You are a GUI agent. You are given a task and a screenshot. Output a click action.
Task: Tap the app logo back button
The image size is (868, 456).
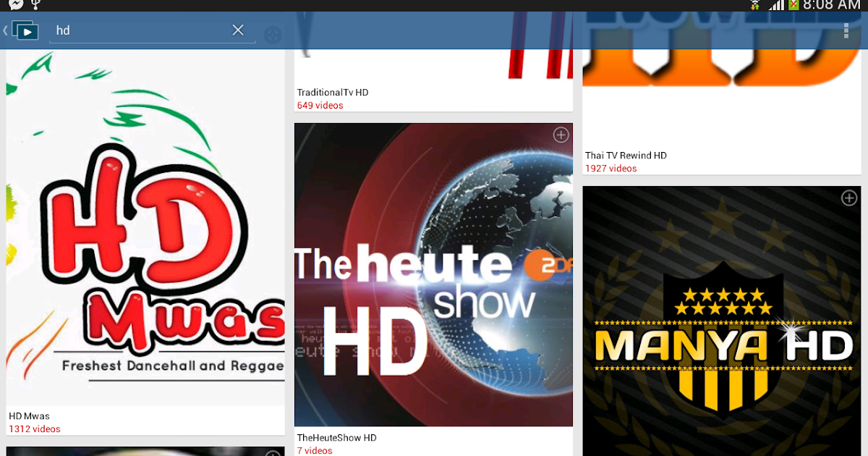point(21,31)
